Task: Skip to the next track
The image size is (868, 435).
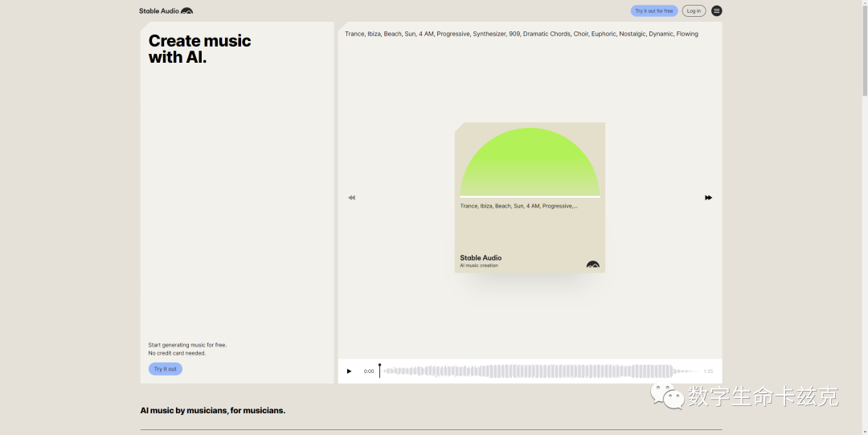Action: 708,198
